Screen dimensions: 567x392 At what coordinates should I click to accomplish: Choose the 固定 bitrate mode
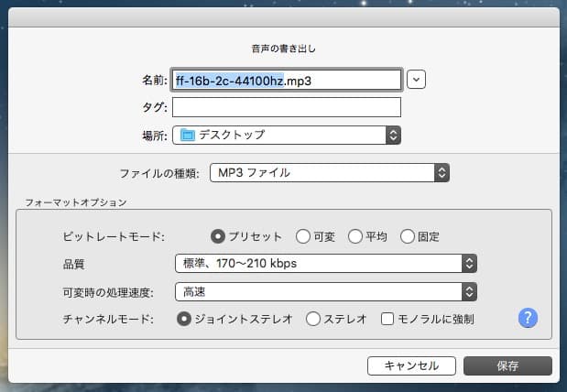pyautogui.click(x=408, y=236)
